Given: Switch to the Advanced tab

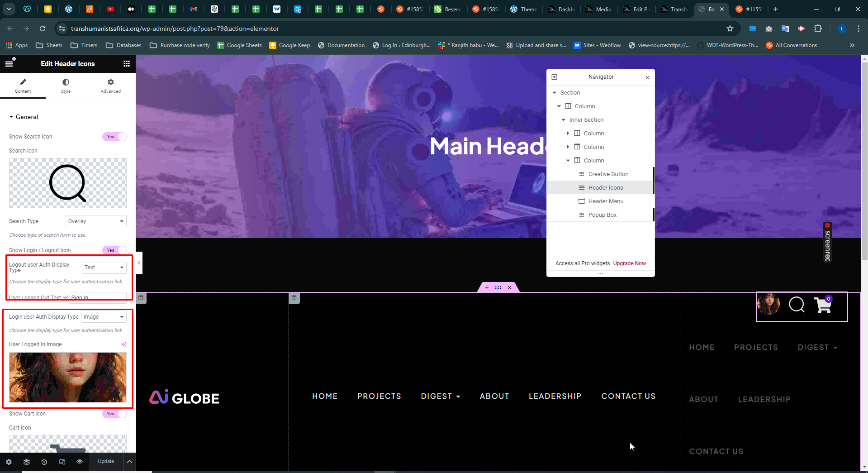Looking at the screenshot, I should tap(111, 86).
